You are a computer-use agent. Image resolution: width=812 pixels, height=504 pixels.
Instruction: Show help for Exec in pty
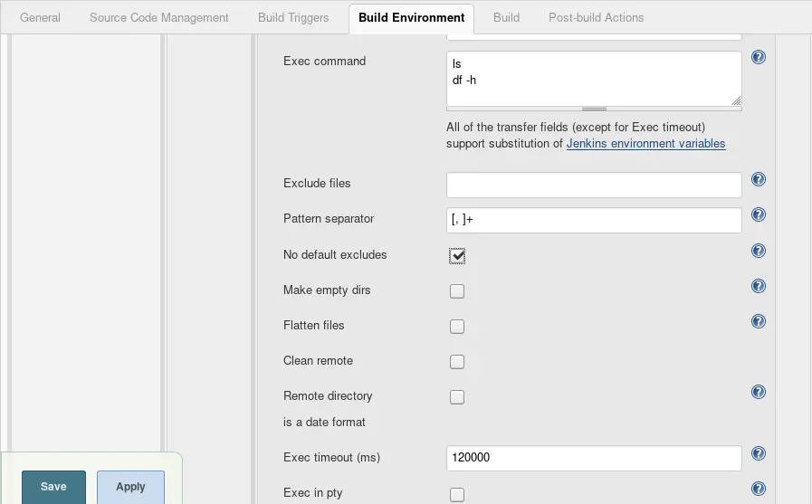click(759, 489)
